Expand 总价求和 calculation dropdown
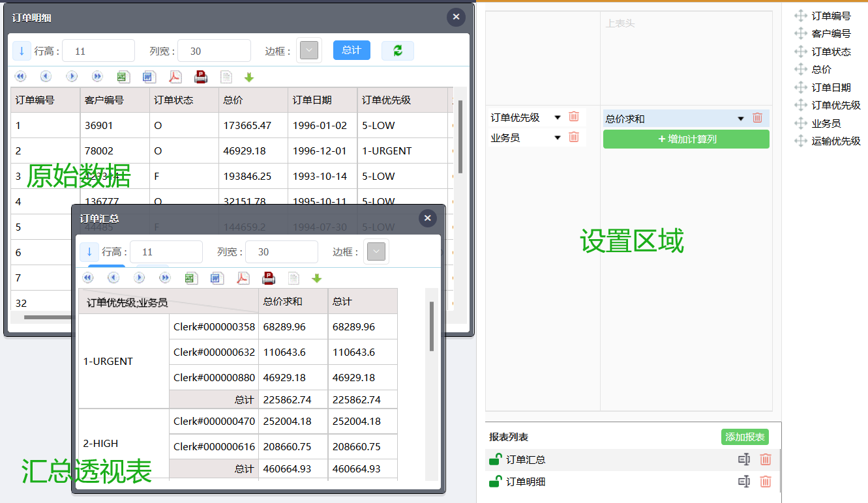868x503 pixels. point(740,119)
